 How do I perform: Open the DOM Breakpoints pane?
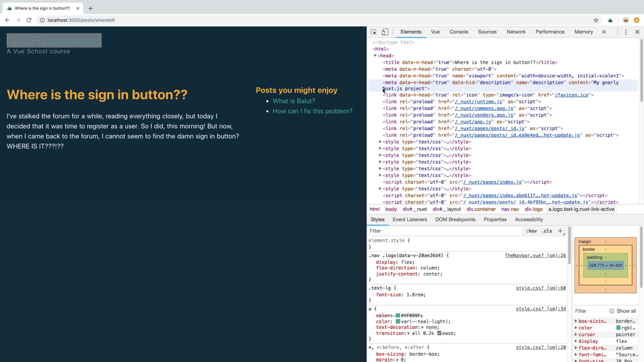455,219
